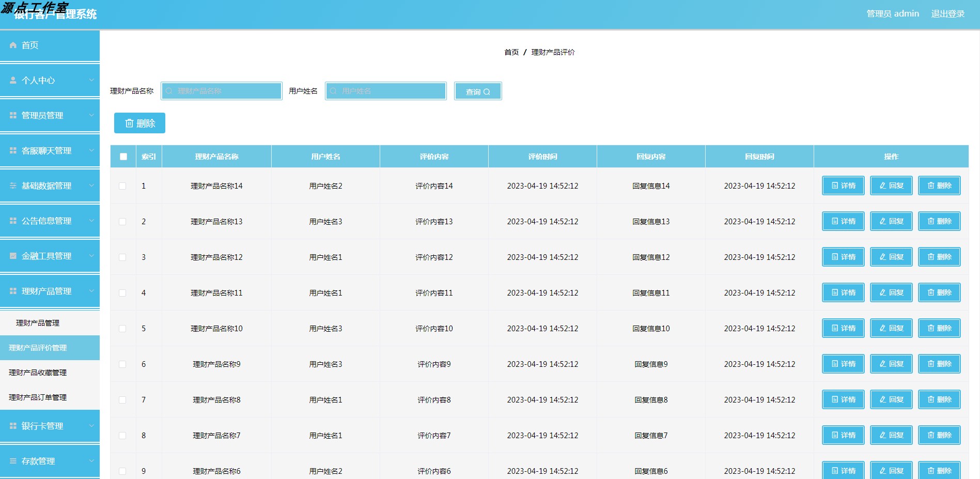Click the 用户姓名 search input field
980x479 pixels.
(x=385, y=91)
